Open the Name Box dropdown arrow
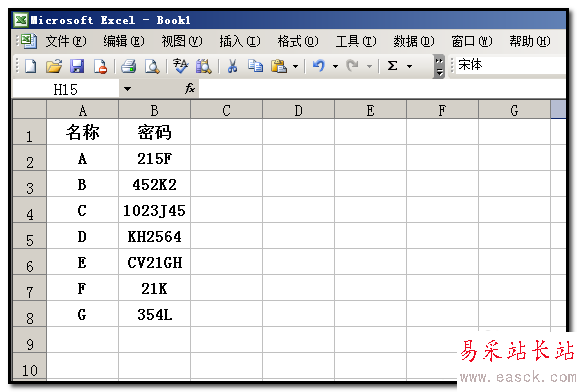The image size is (577, 392). coord(127,89)
